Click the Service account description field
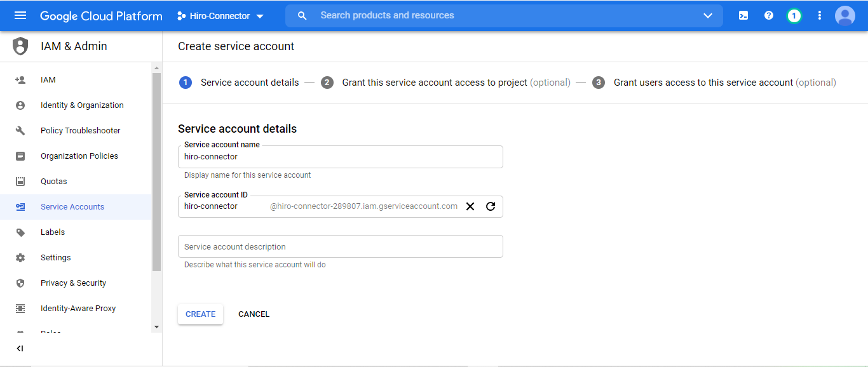Screen dimensions: 868x367 (341, 246)
